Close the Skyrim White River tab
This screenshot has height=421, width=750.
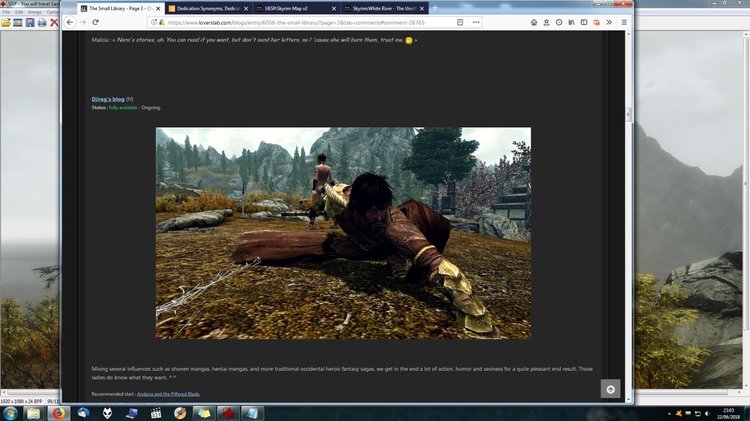pyautogui.click(x=422, y=9)
